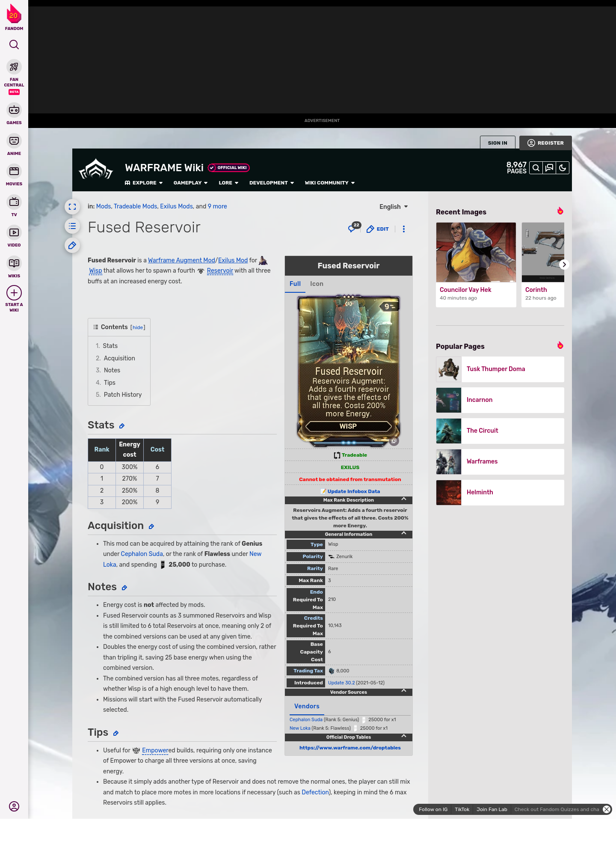Screen dimensions: 616x856
Task: Jump to Acquisition in Contents
Action: click(119, 358)
